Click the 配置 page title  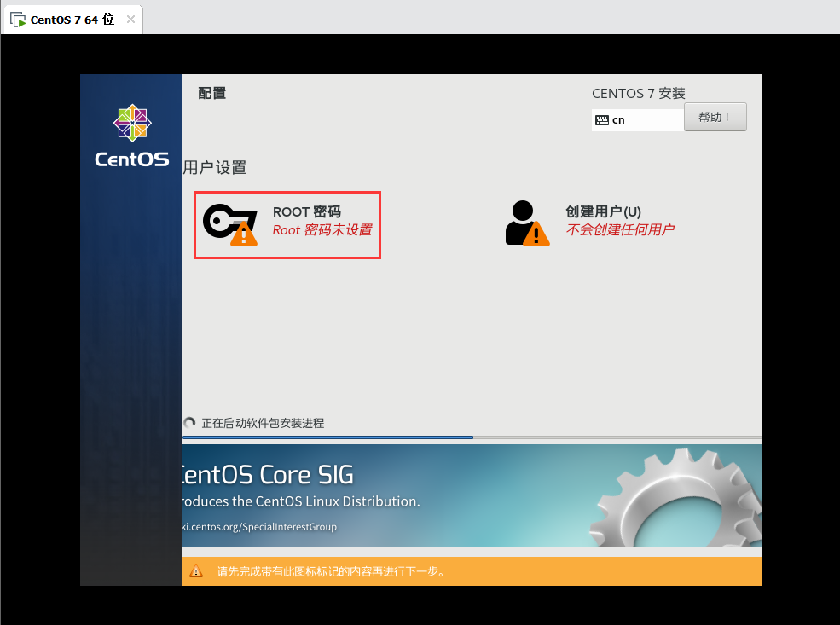pyautogui.click(x=212, y=93)
